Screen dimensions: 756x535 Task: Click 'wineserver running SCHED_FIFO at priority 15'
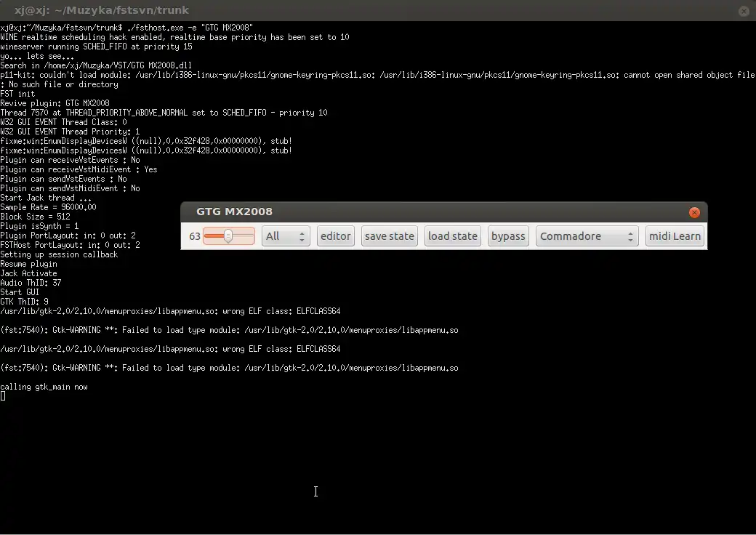[x=97, y=47]
